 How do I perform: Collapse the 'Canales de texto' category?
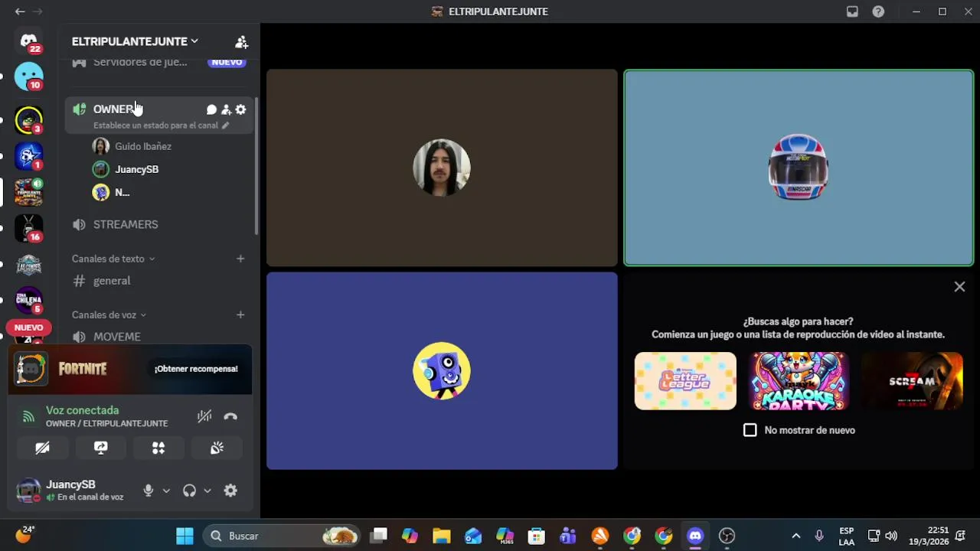click(113, 259)
